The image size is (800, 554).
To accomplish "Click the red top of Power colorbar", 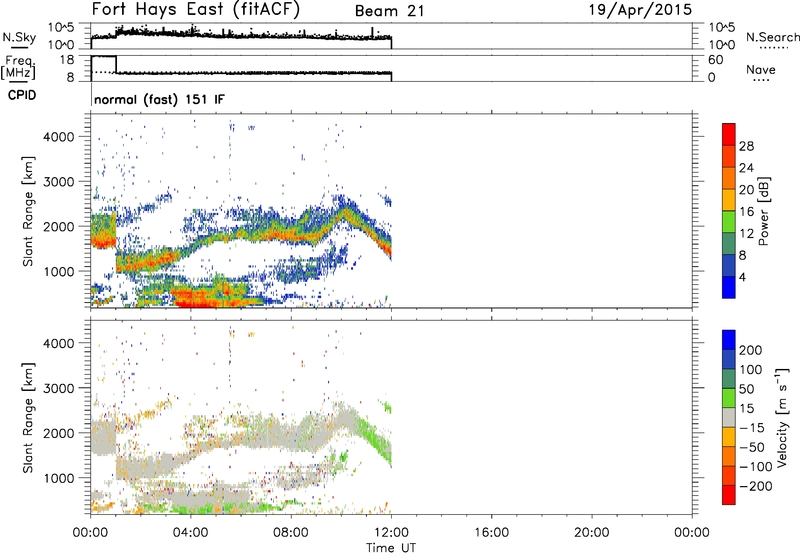I will point(729,134).
